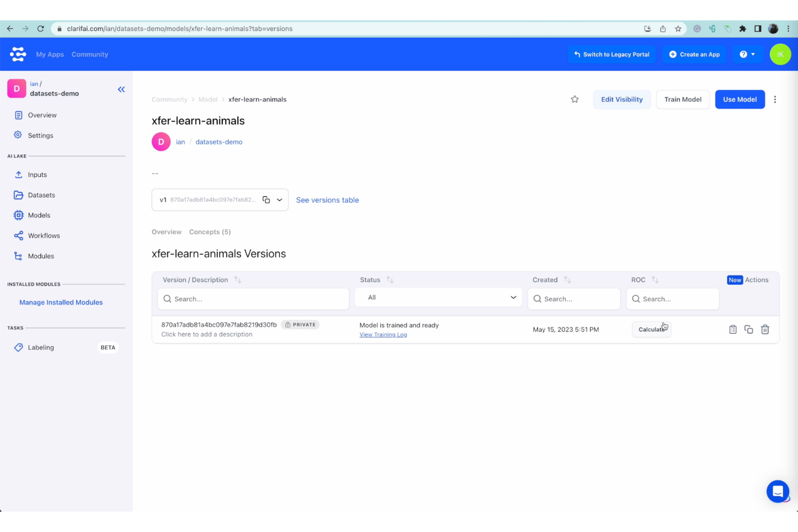Click the duplicate icon in Actions column
The image size is (798, 532).
click(x=748, y=329)
